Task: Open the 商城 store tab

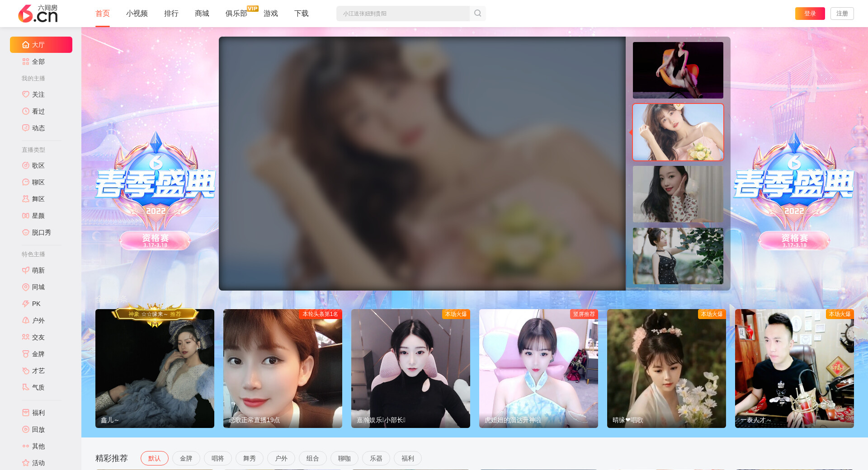Action: (202, 14)
